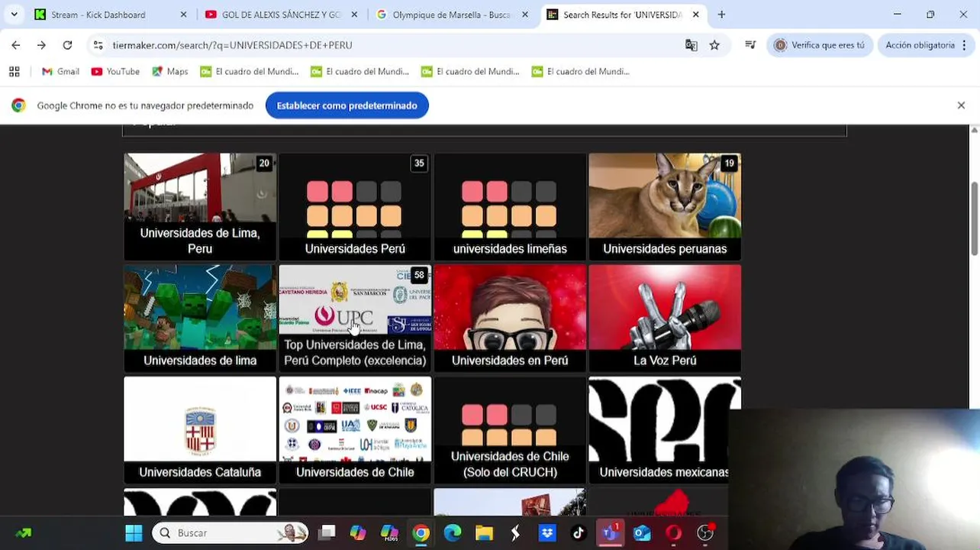Close the Search Results tab

click(x=695, y=15)
